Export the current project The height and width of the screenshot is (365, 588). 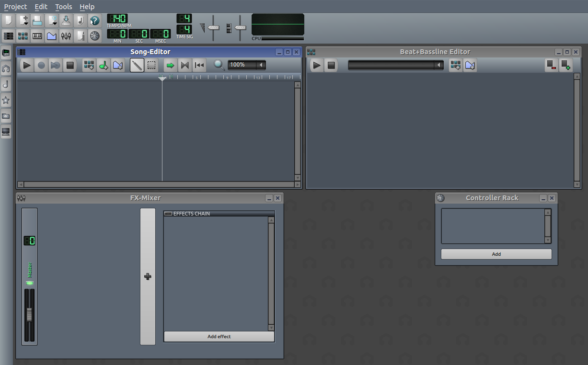(66, 20)
